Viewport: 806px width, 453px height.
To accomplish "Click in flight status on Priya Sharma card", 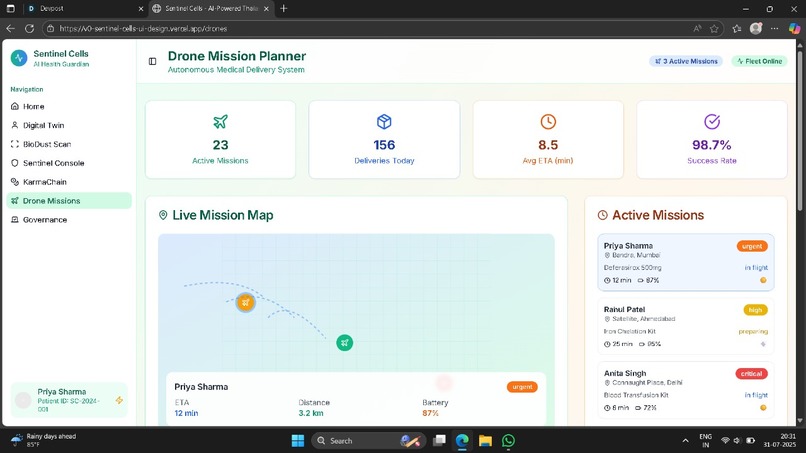I will pyautogui.click(x=756, y=268).
